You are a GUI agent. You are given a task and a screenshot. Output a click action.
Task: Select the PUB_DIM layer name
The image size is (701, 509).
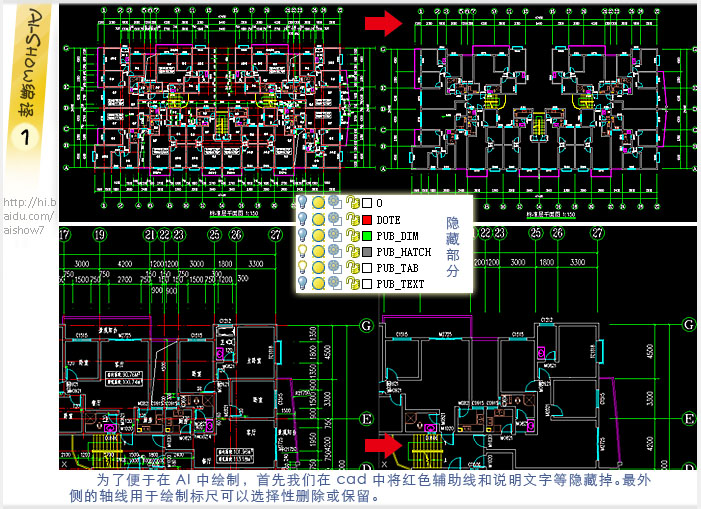click(x=397, y=236)
